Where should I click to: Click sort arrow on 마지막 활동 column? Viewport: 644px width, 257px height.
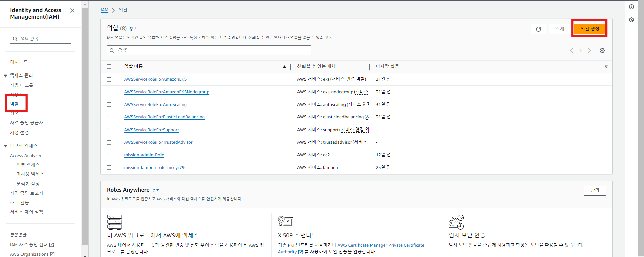click(x=606, y=67)
